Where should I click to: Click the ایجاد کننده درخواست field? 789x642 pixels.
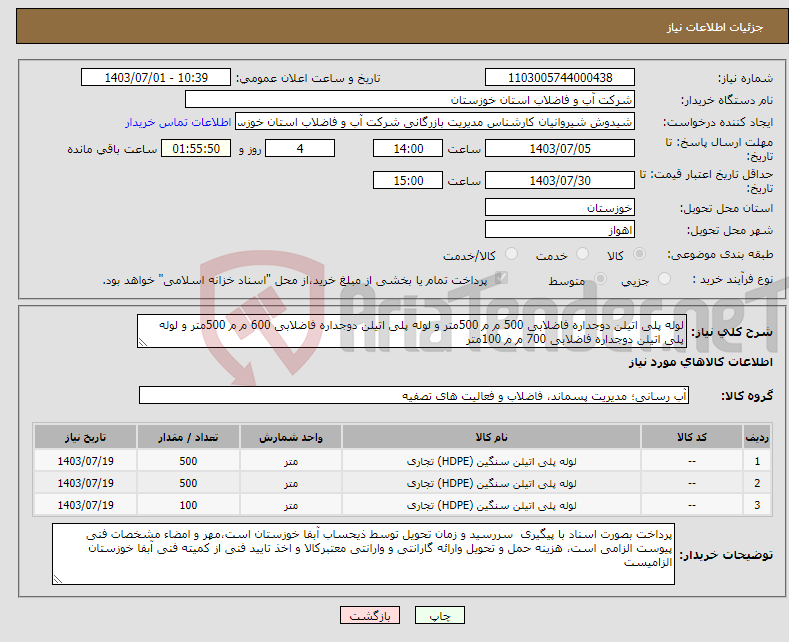click(435, 122)
